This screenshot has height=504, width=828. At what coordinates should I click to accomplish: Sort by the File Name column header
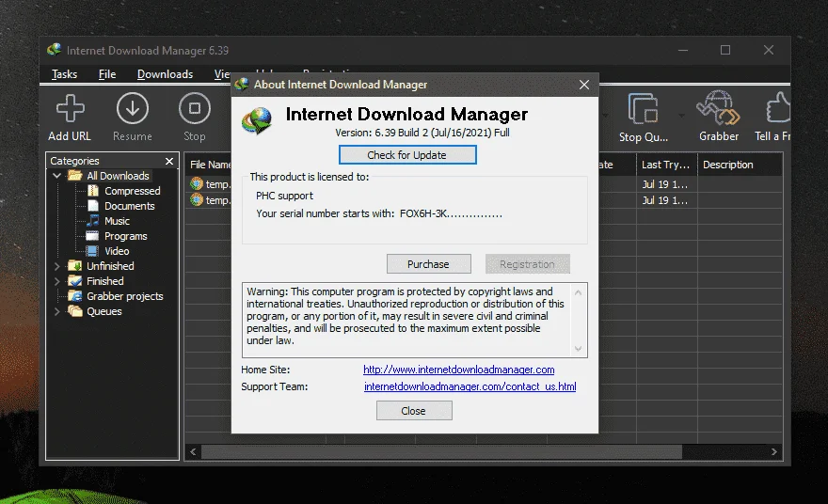[x=210, y=165]
